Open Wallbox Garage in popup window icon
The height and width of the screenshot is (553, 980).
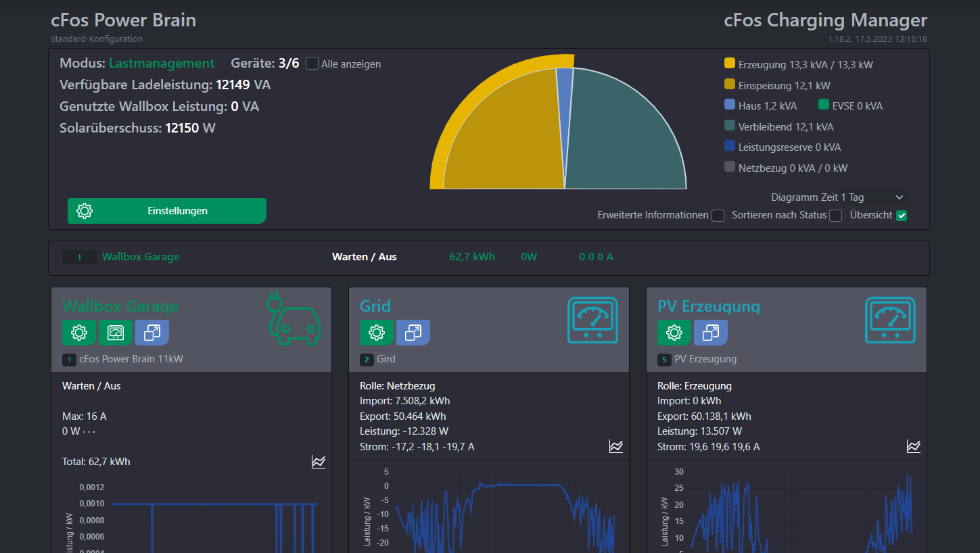[152, 333]
